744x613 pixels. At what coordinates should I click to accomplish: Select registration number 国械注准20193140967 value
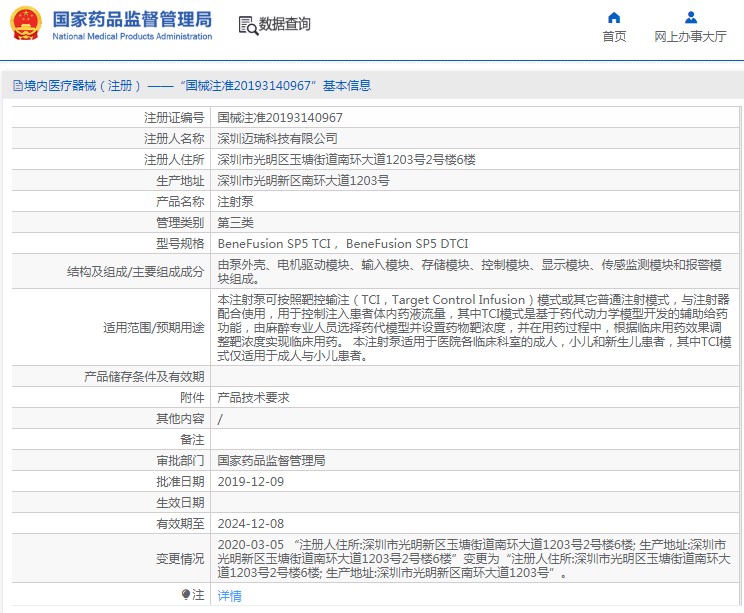pyautogui.click(x=280, y=117)
